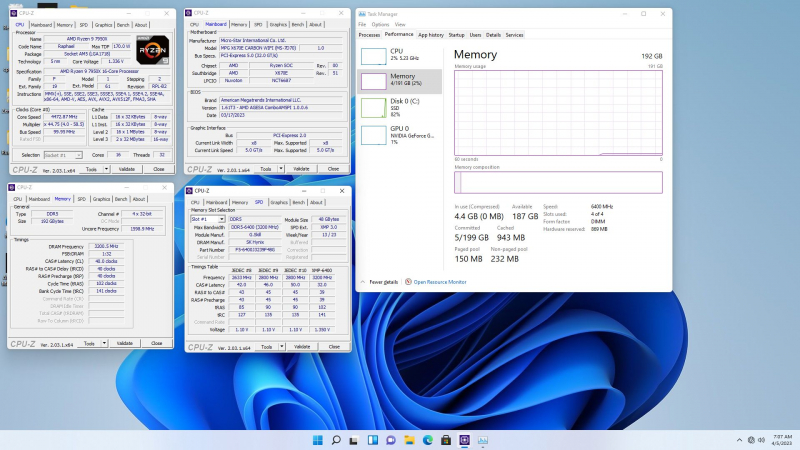Collapse Task Manager with Fewer details
Image resolution: width=800 pixels, height=450 pixels.
point(382,282)
